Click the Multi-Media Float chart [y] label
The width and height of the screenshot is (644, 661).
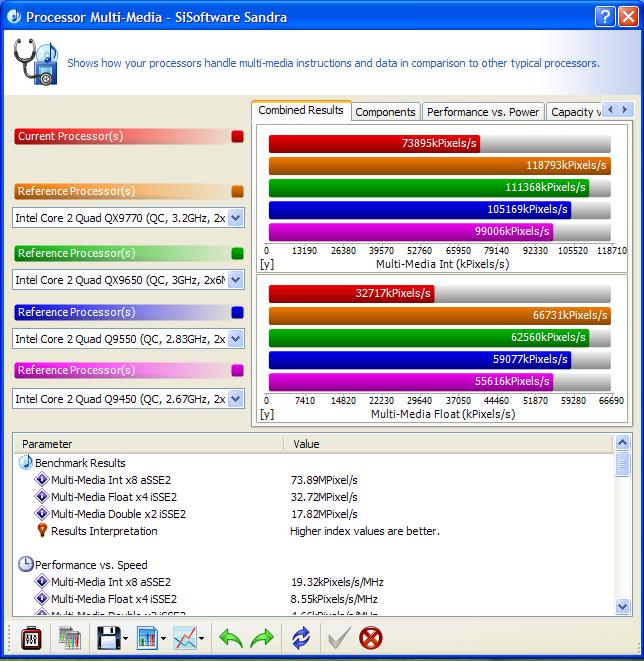267,414
